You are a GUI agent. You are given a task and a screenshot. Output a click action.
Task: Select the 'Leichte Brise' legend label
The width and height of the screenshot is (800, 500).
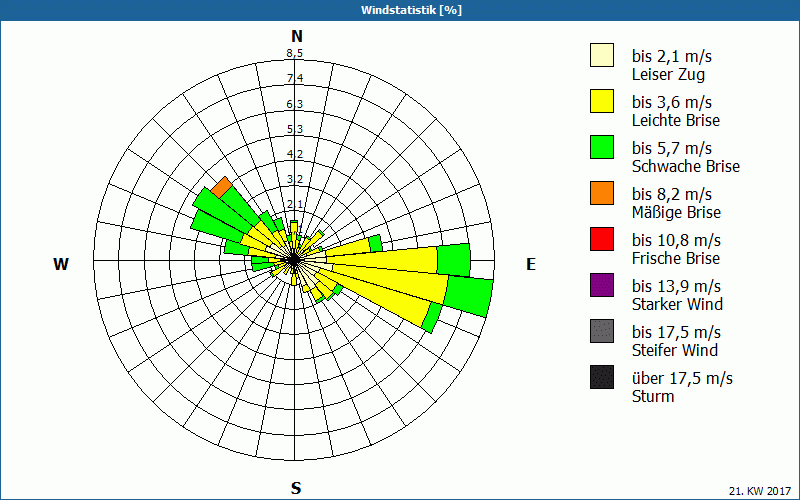(x=676, y=120)
